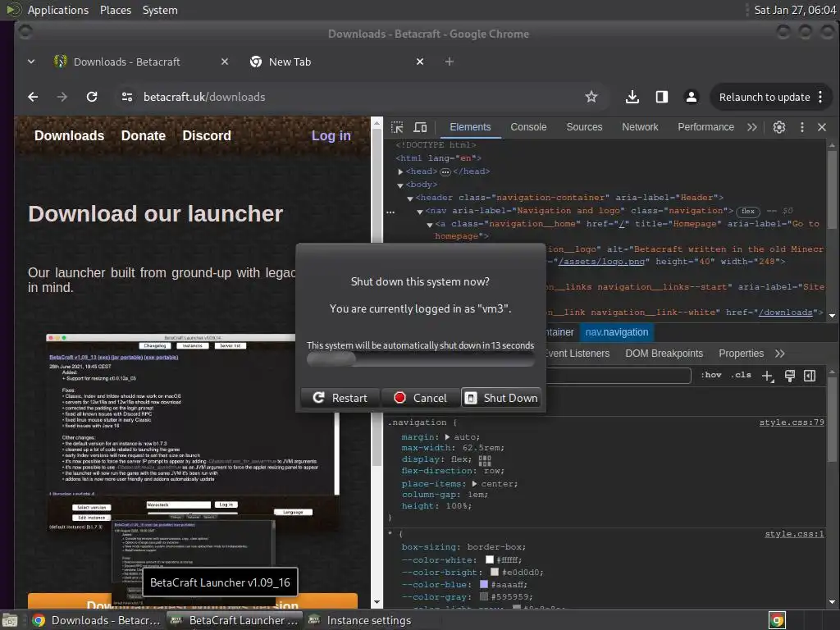Screen dimensions: 840x630
Task: Expand the head element node
Action: (400, 172)
